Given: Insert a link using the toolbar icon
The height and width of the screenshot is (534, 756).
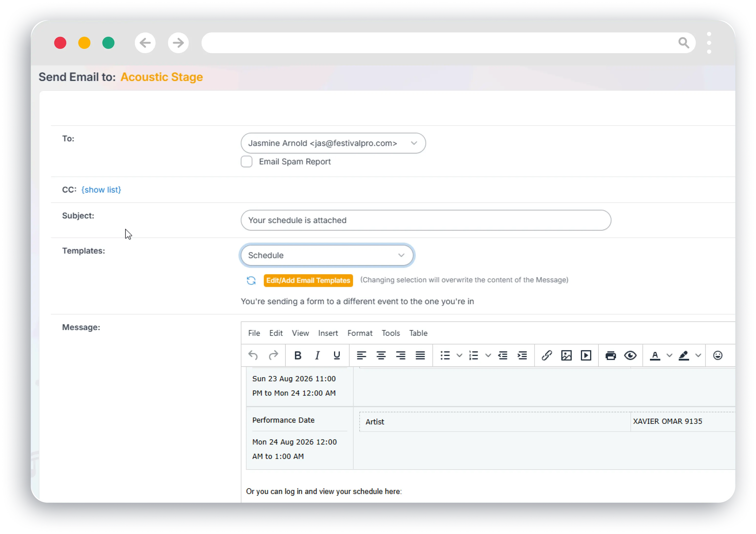Looking at the screenshot, I should (x=547, y=355).
